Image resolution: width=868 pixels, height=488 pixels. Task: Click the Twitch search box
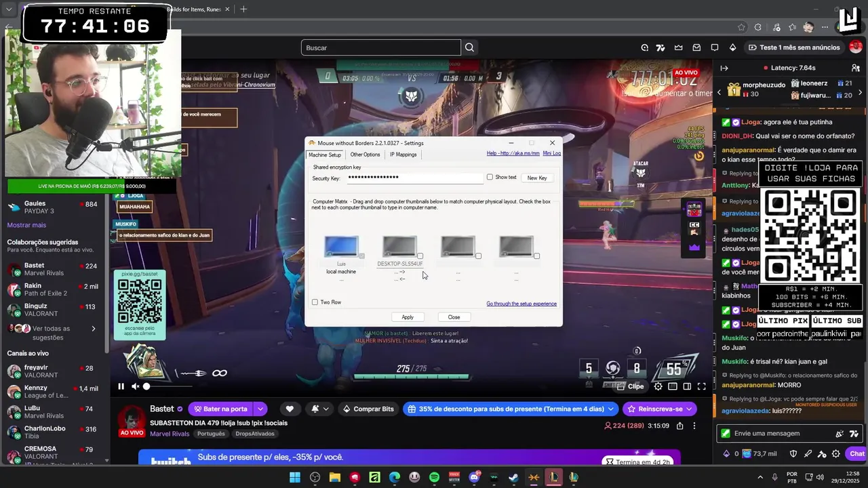(381, 47)
